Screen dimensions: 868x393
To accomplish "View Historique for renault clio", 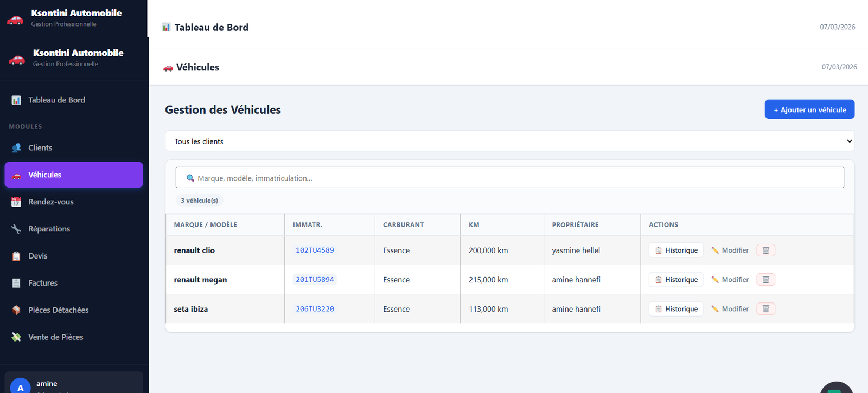I will coord(676,250).
